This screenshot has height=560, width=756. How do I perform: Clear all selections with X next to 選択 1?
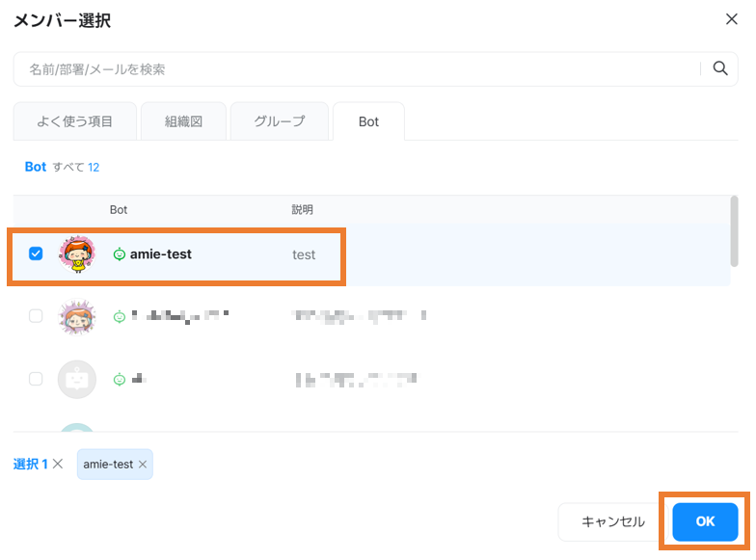tap(58, 465)
